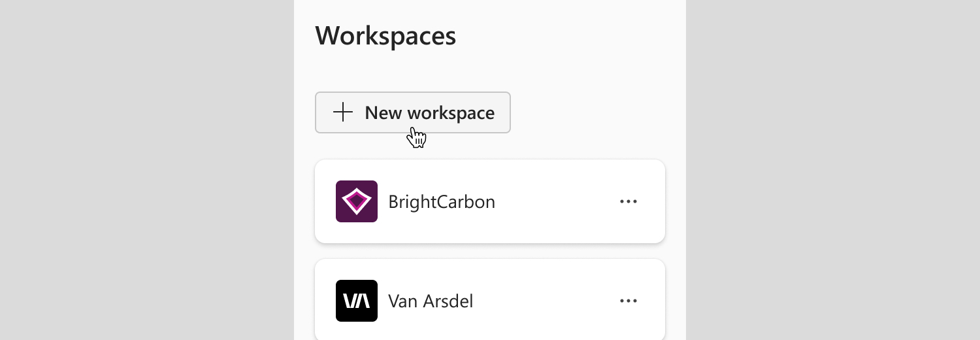Click the gray backdrop left of the panel
This screenshot has height=340, width=980.
[x=147, y=170]
